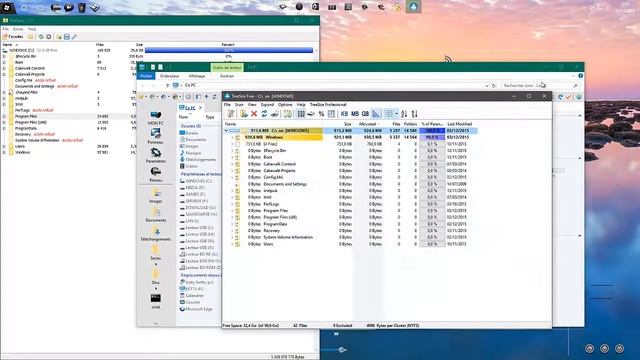Expand the Windows folder in TreeSize
Viewport: 640px width, 360px height.
pyautogui.click(x=232, y=137)
